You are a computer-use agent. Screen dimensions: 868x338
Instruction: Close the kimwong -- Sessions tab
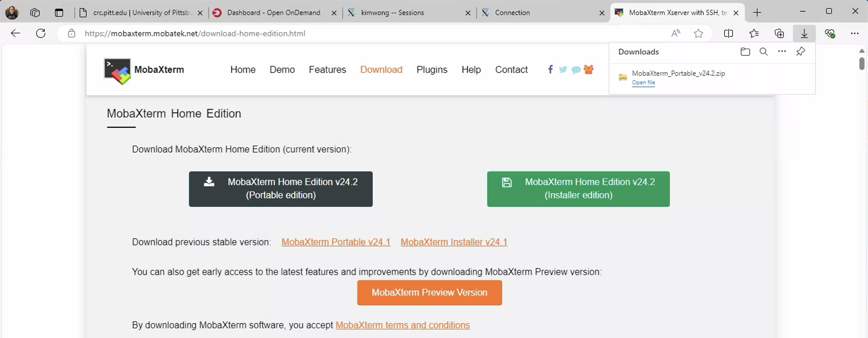point(468,13)
